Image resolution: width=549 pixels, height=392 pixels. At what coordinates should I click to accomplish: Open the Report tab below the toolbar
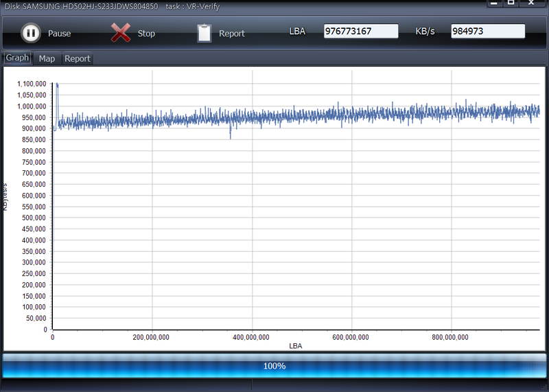[78, 59]
